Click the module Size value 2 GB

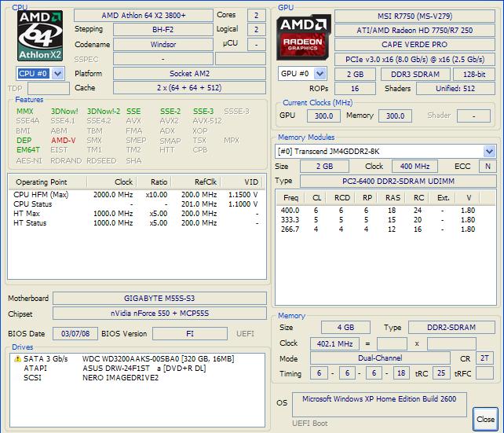pyautogui.click(x=325, y=167)
